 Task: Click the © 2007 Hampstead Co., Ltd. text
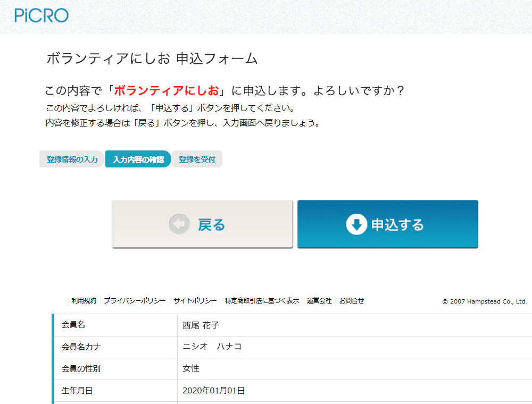pos(485,301)
